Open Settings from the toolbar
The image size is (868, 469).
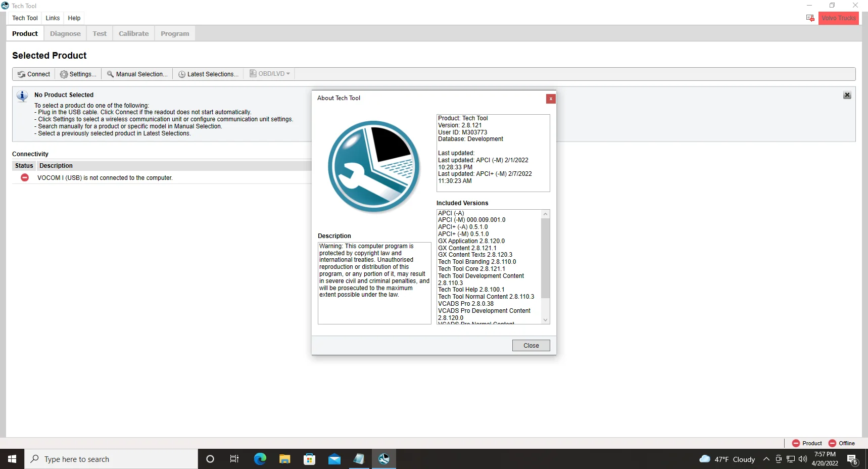coord(78,74)
